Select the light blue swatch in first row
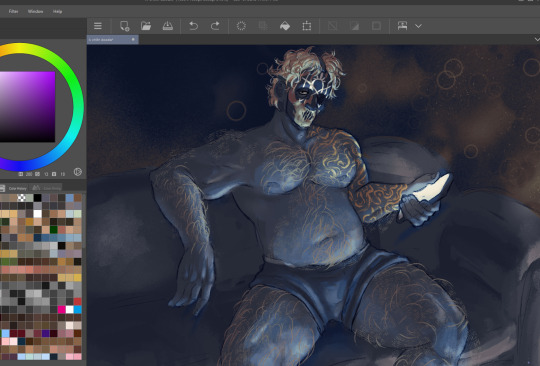The image size is (540, 366). click(x=70, y=198)
